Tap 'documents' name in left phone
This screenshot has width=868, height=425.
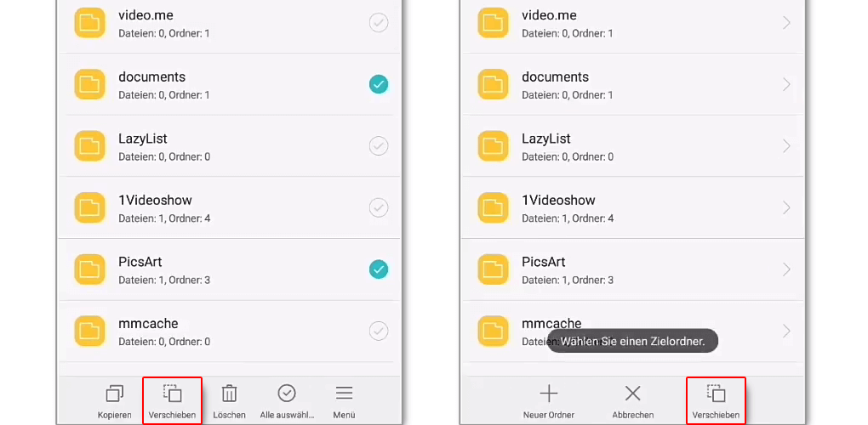151,76
